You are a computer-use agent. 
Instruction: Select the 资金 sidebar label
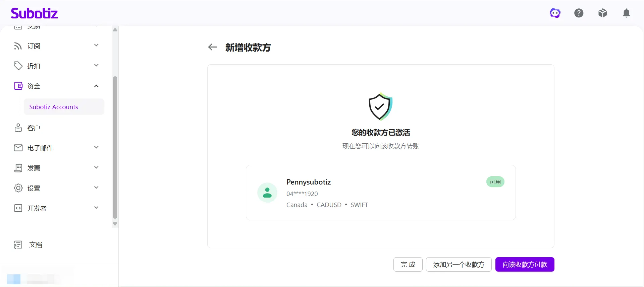tap(34, 86)
